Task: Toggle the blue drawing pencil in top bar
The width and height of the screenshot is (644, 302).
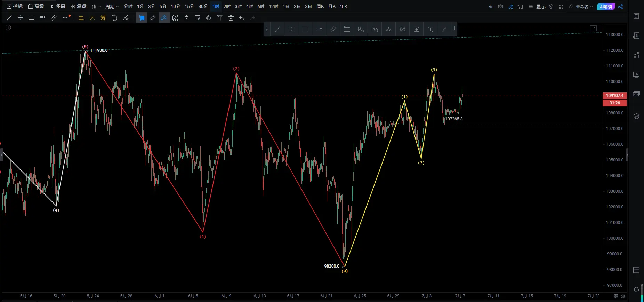Action: coord(511,7)
